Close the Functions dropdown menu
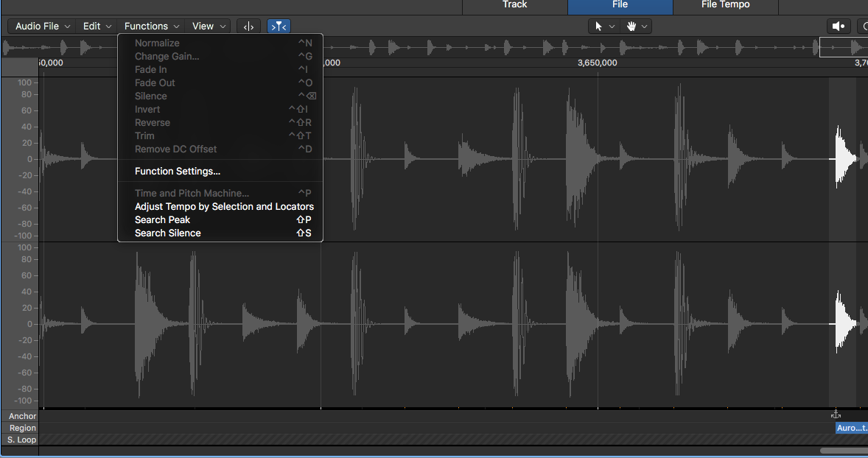 (x=151, y=26)
